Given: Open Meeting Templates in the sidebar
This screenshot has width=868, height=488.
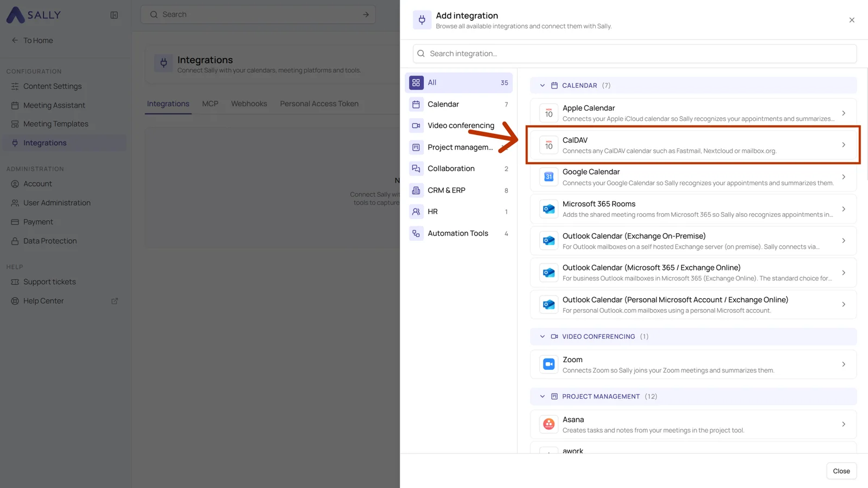Looking at the screenshot, I should coord(65,124).
